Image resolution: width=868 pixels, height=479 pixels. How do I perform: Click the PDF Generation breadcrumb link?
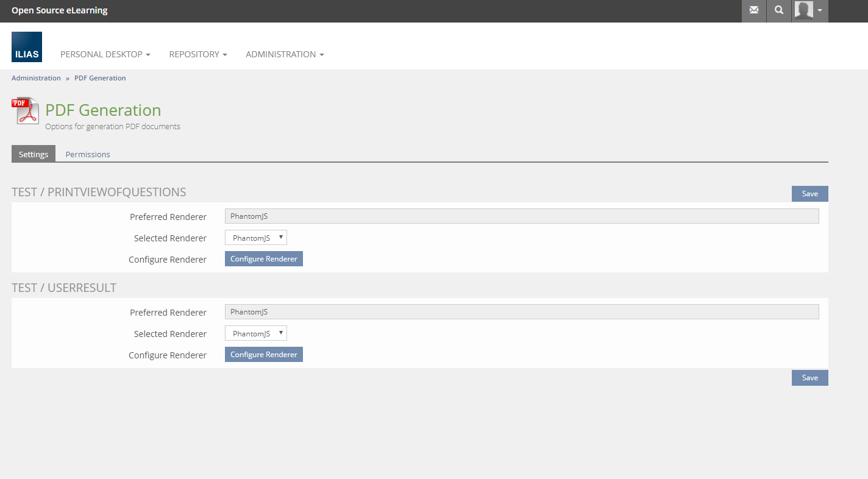100,78
